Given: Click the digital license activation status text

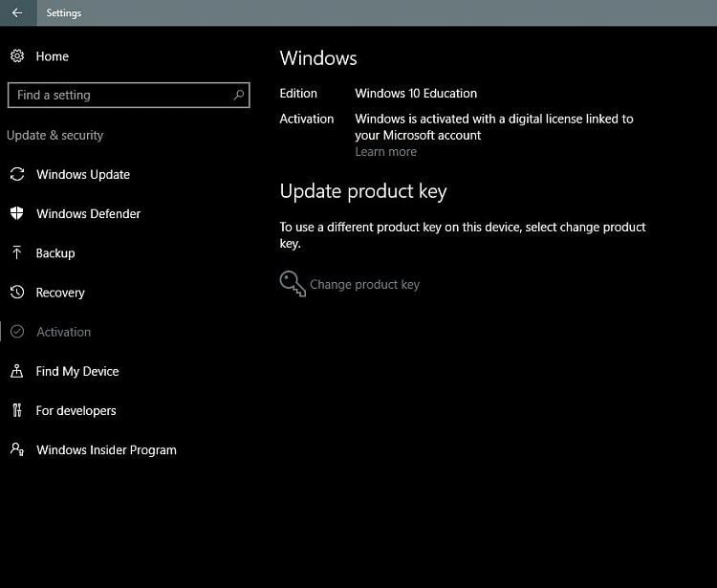Looking at the screenshot, I should (x=494, y=127).
